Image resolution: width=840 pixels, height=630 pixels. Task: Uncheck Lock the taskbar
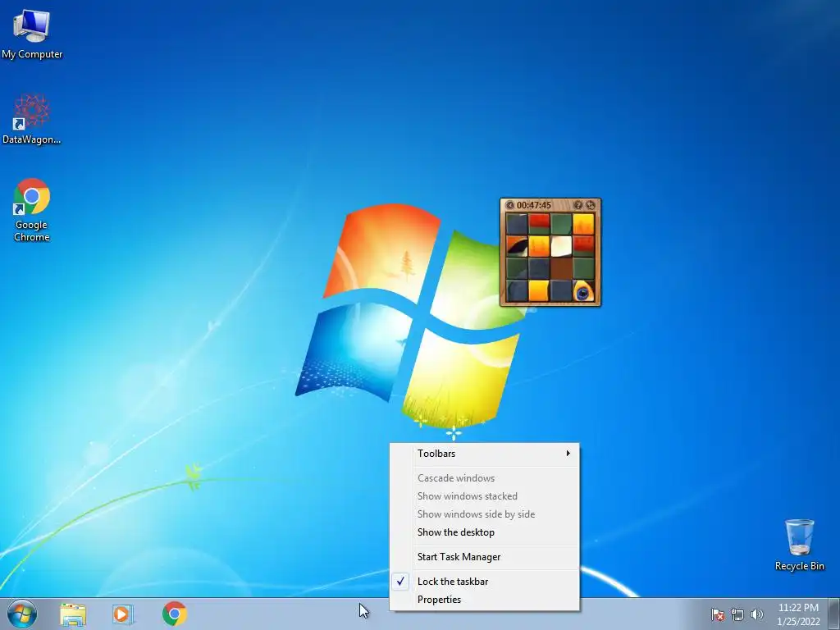tap(484, 582)
